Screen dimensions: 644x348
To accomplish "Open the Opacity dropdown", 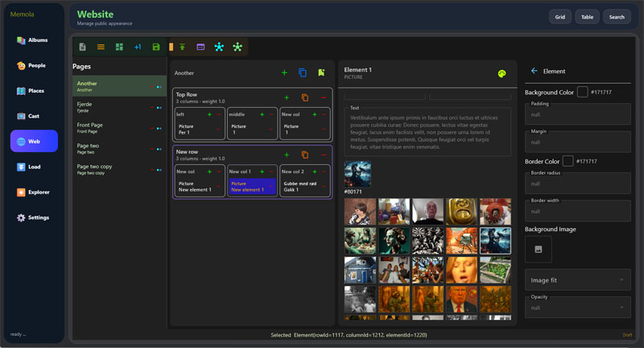I will (577, 307).
